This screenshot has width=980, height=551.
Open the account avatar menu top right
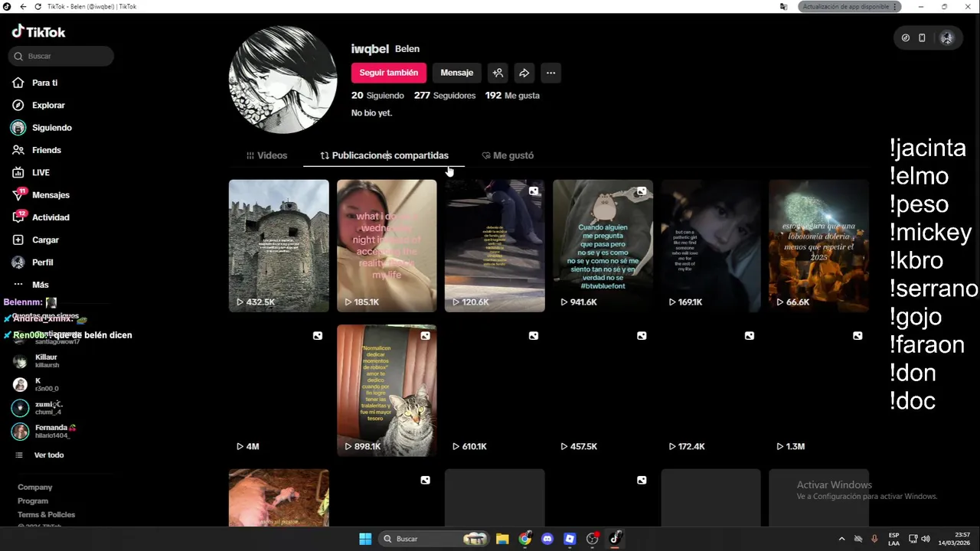click(x=947, y=37)
